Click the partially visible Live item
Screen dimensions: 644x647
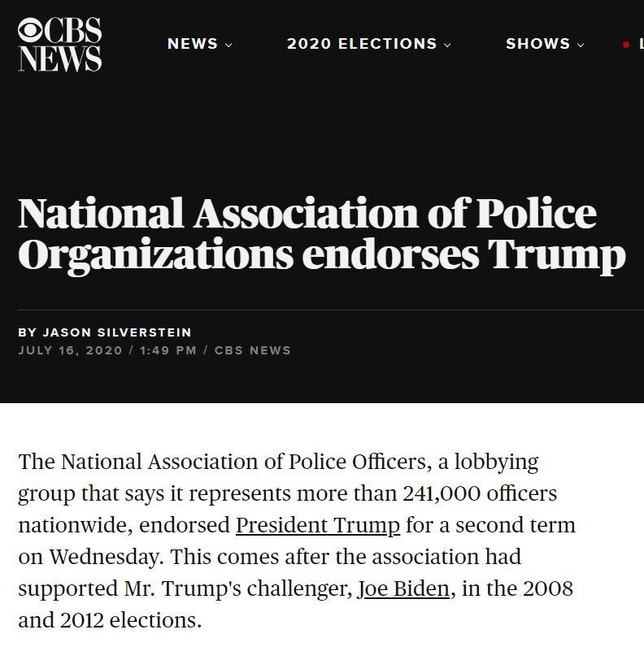coord(641,44)
